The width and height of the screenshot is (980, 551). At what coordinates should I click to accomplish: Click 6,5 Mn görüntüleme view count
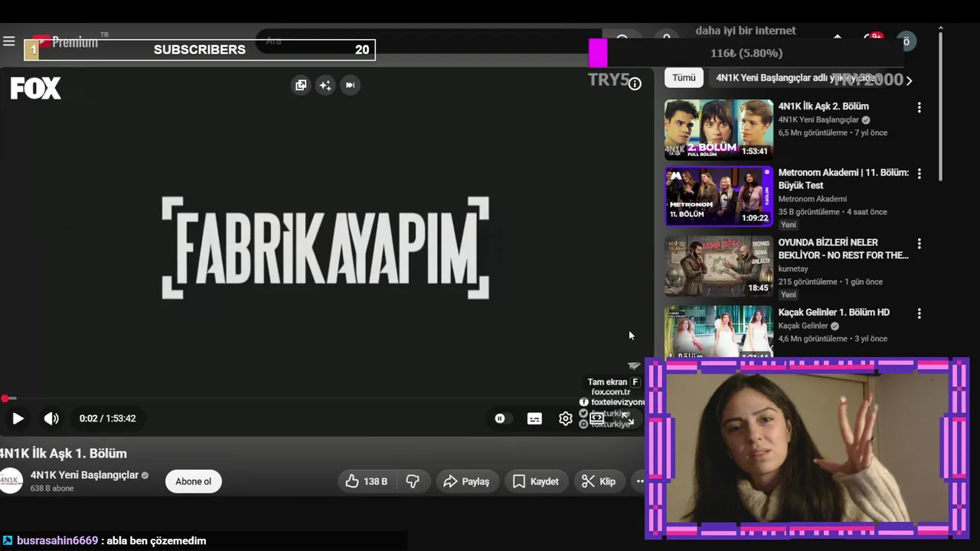(812, 132)
